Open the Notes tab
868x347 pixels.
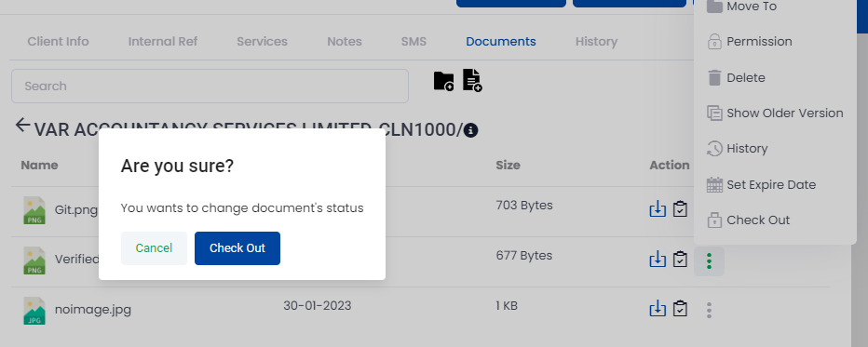(x=345, y=42)
